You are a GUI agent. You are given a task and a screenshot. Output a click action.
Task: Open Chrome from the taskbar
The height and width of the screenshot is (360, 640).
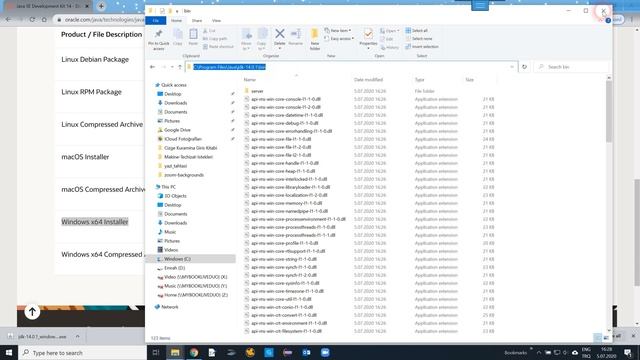[x=194, y=353]
